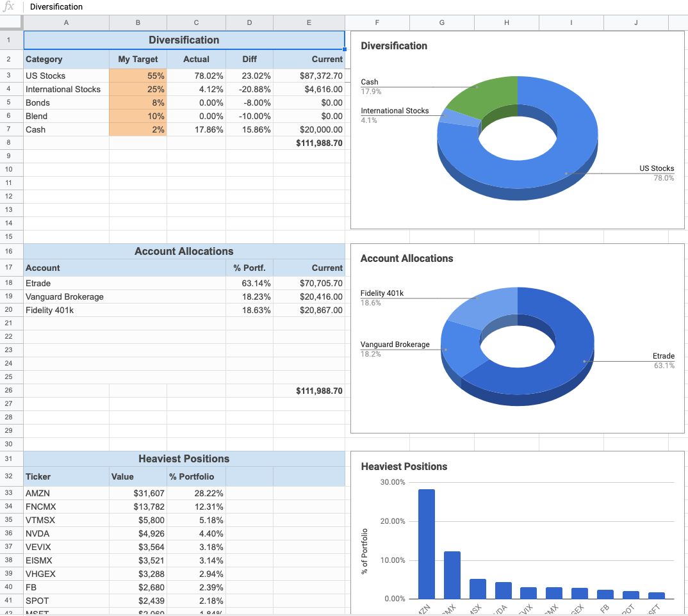Select column A header
Screen dimensions: 688x616
(66, 22)
